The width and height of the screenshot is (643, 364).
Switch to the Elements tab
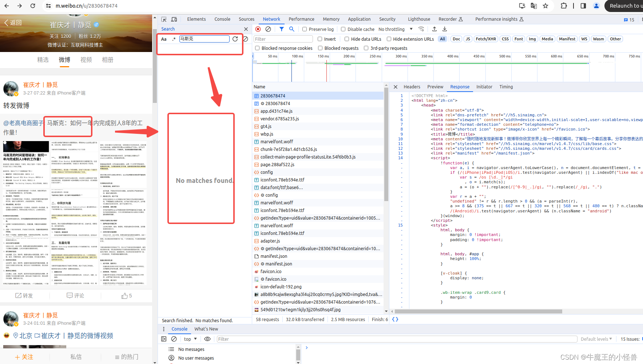pos(197,19)
